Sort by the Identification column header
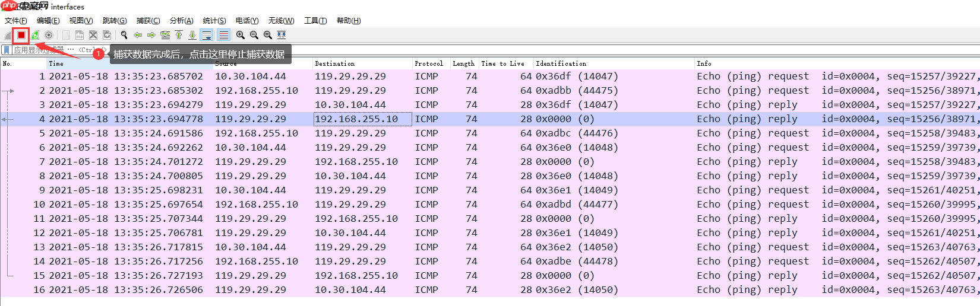 [614, 63]
